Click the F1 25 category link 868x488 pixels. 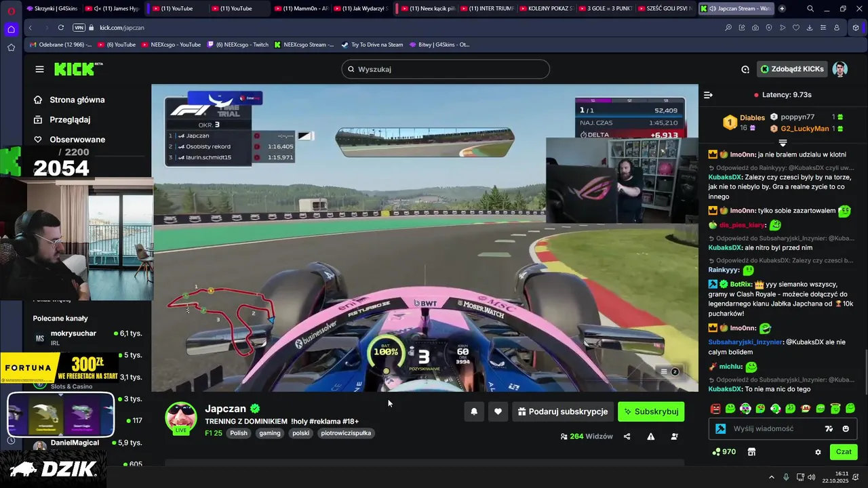point(214,433)
